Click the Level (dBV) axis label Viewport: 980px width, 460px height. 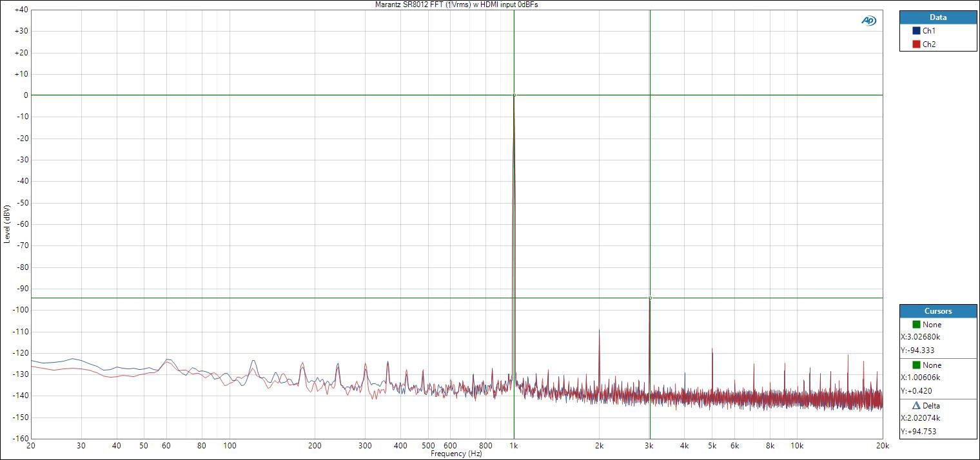point(7,224)
